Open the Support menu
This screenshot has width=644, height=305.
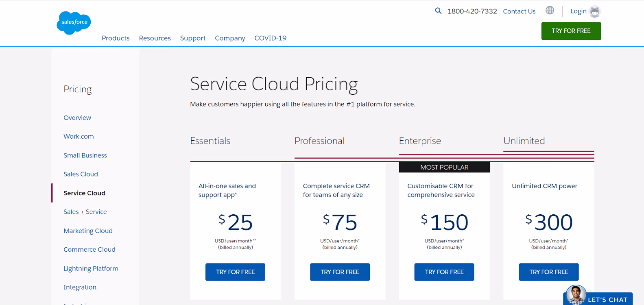(193, 38)
